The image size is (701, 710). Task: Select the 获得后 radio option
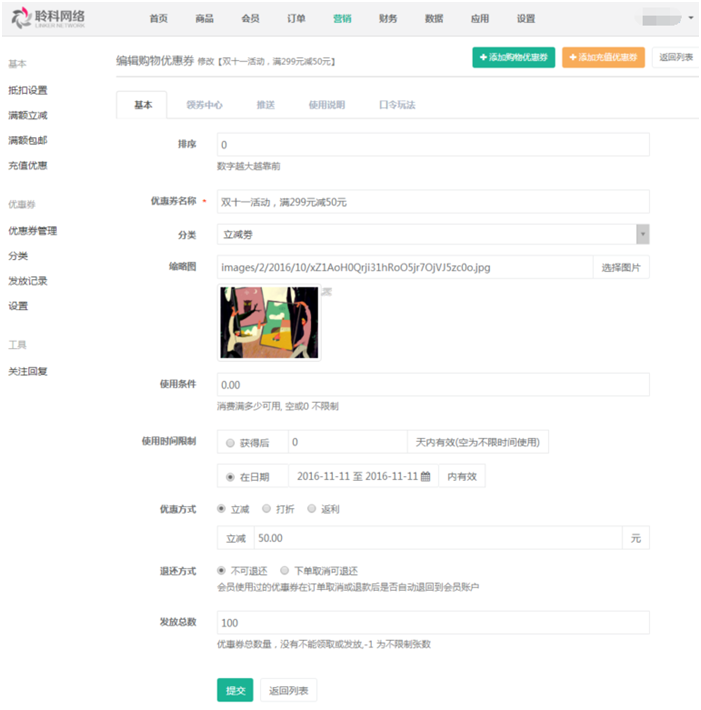point(231,443)
